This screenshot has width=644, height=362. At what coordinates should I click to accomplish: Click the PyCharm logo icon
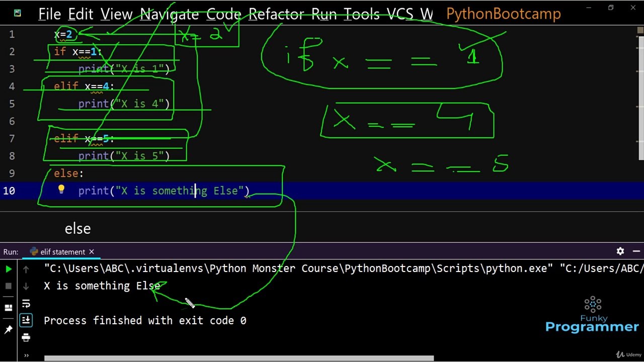(18, 13)
